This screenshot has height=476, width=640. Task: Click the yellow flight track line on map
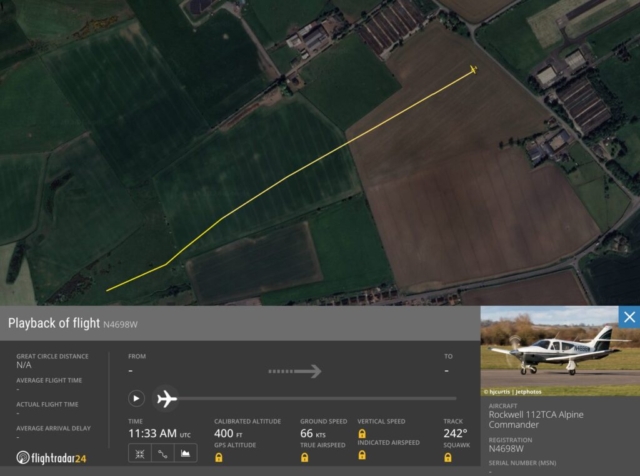(x=287, y=177)
